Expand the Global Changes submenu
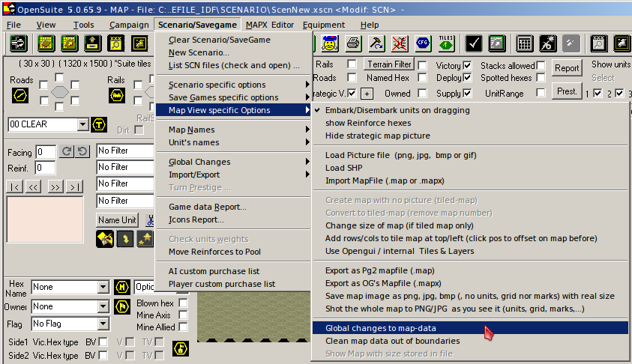Viewport: 632px width, 364px height. (233, 162)
